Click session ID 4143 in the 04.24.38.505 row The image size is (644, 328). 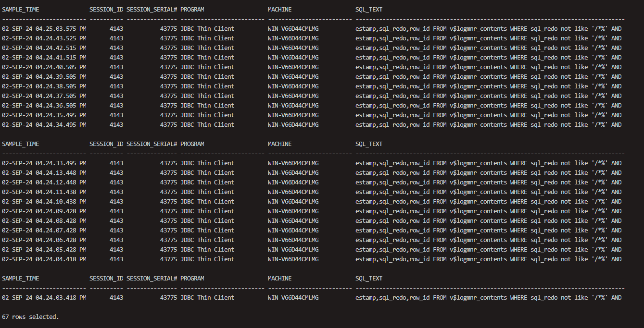(x=116, y=86)
